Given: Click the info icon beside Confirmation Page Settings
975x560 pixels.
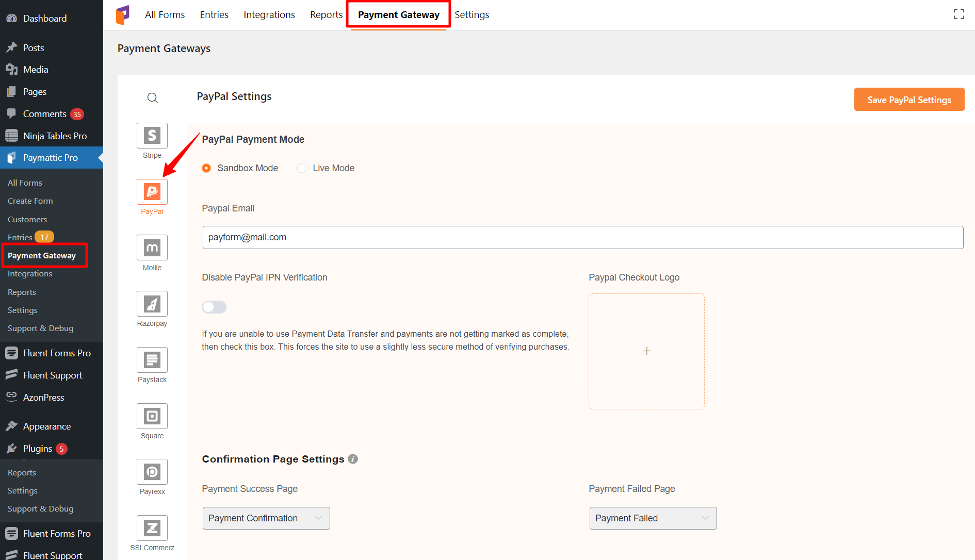Looking at the screenshot, I should pyautogui.click(x=353, y=459).
